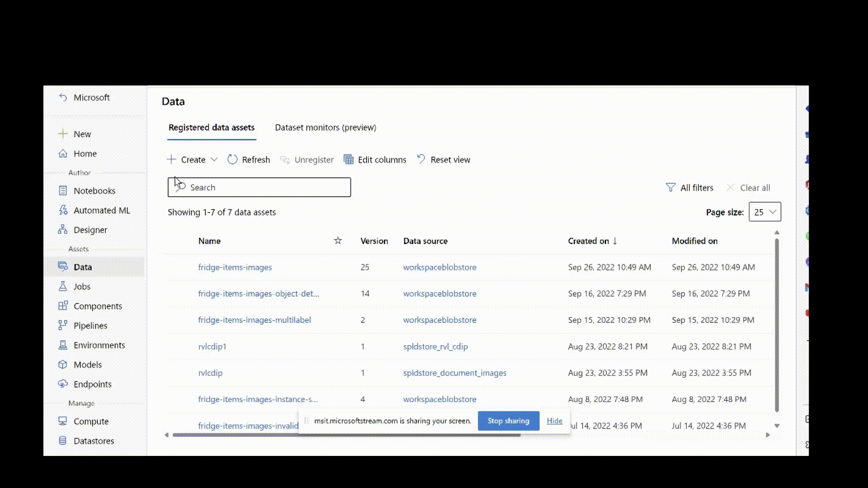The width and height of the screenshot is (868, 488).
Task: Switch to Dataset monitors preview tab
Action: (x=325, y=127)
